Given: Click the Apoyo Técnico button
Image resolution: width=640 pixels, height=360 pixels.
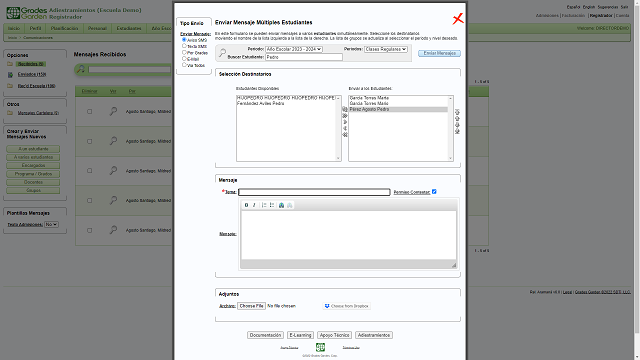Looking at the screenshot, I should click(x=334, y=335).
